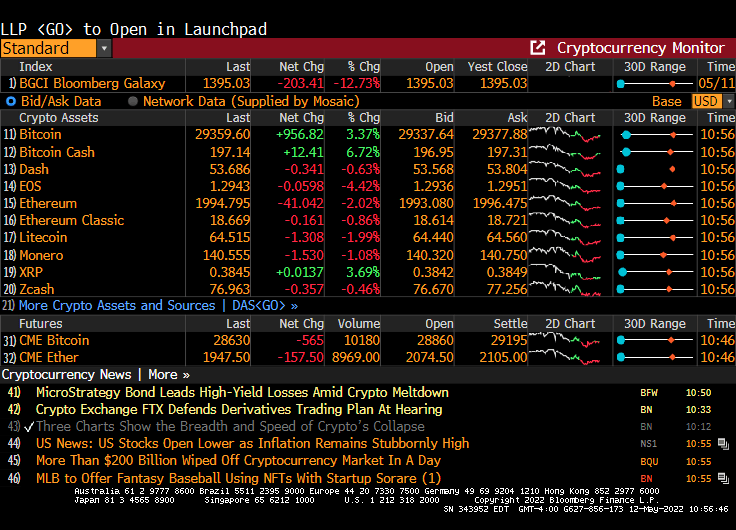The height and width of the screenshot is (530, 736).
Task: Click the Crypto Assets column header
Action: pyautogui.click(x=58, y=117)
